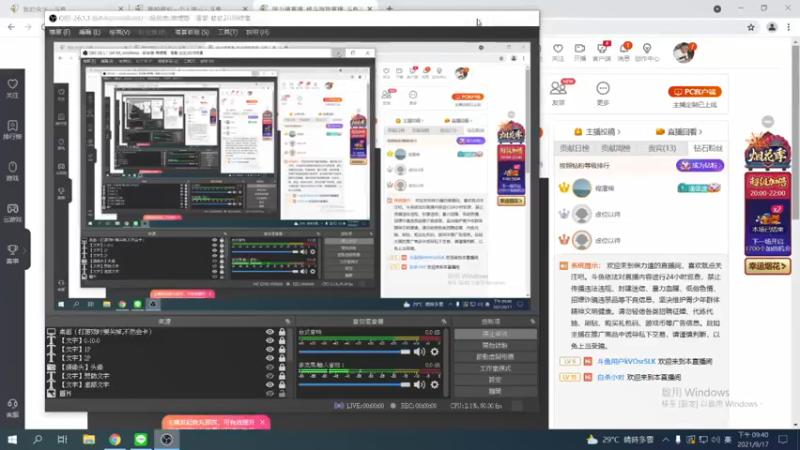Toggle lock on the 【攝像头】头像 source

tap(282, 367)
